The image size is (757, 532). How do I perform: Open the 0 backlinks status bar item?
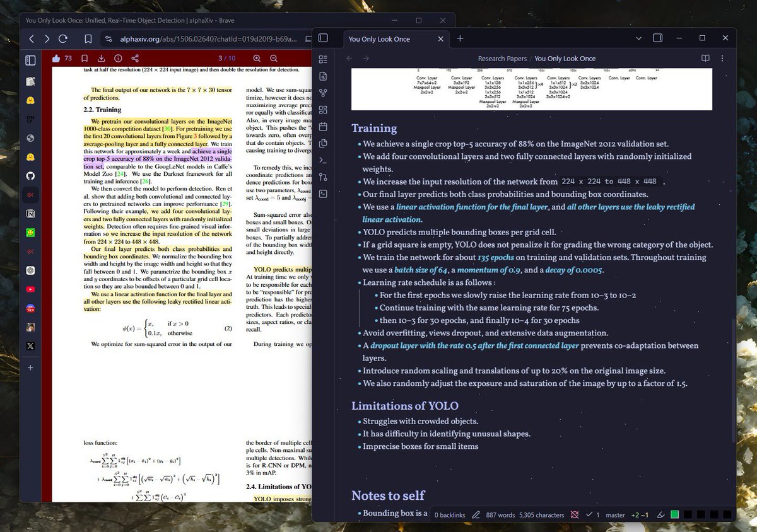point(450,515)
